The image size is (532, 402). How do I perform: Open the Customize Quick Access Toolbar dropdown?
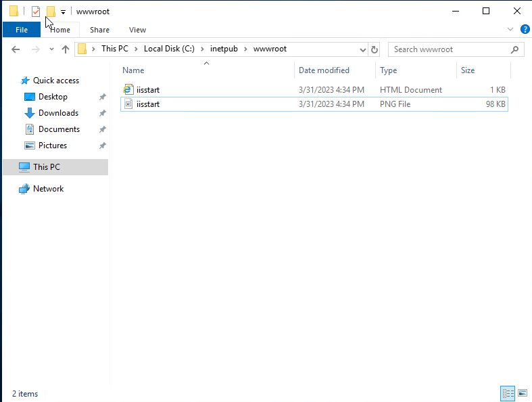pos(63,12)
